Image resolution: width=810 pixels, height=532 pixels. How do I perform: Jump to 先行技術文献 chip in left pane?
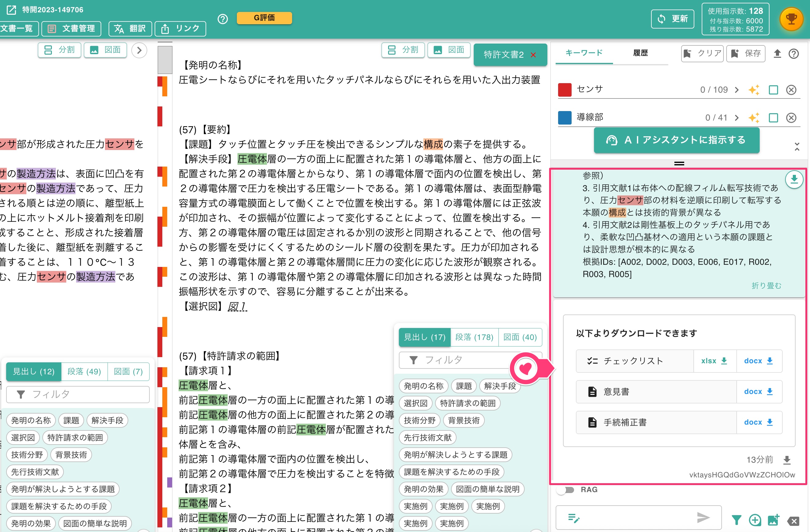[35, 472]
